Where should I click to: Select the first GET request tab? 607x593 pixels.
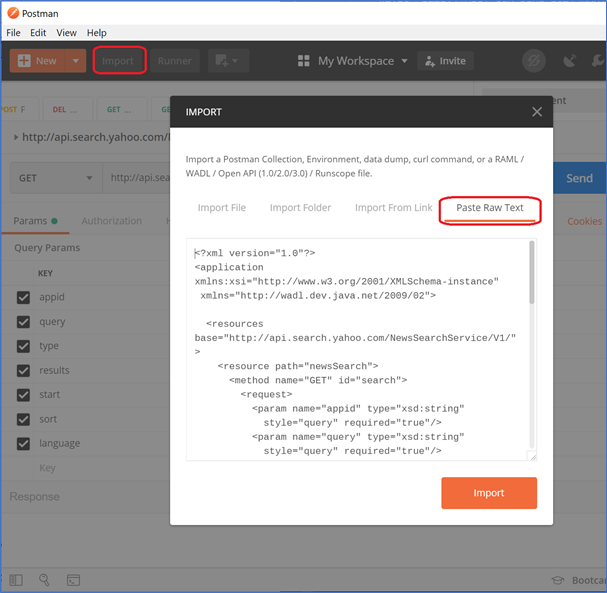tap(122, 110)
